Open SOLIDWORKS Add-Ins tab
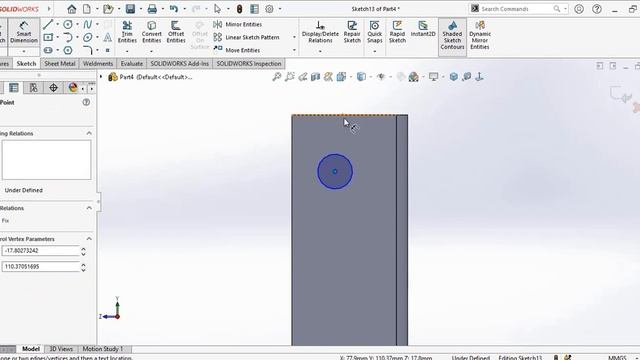This screenshot has height=360, width=640. (180, 64)
